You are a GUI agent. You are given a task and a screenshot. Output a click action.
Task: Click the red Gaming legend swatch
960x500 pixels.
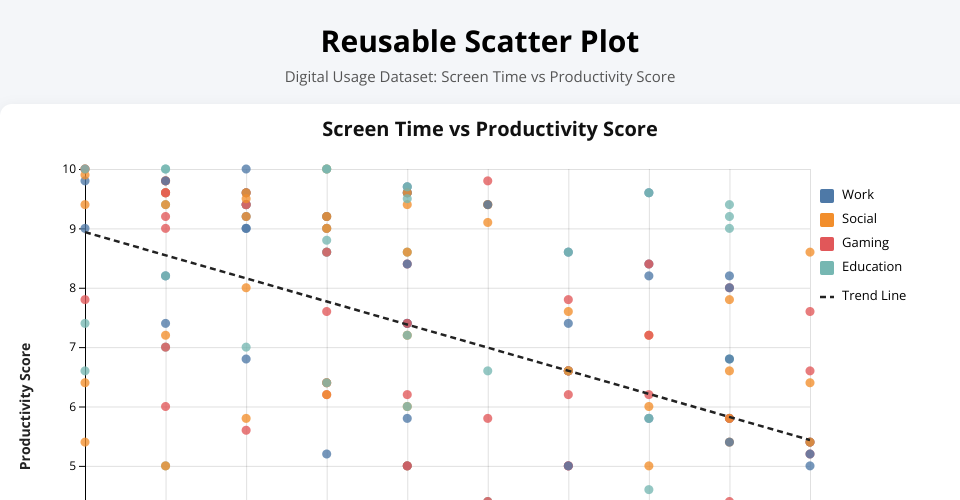click(x=827, y=243)
